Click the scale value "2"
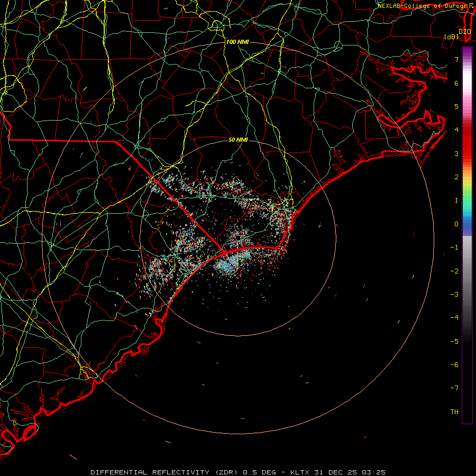 click(456, 177)
